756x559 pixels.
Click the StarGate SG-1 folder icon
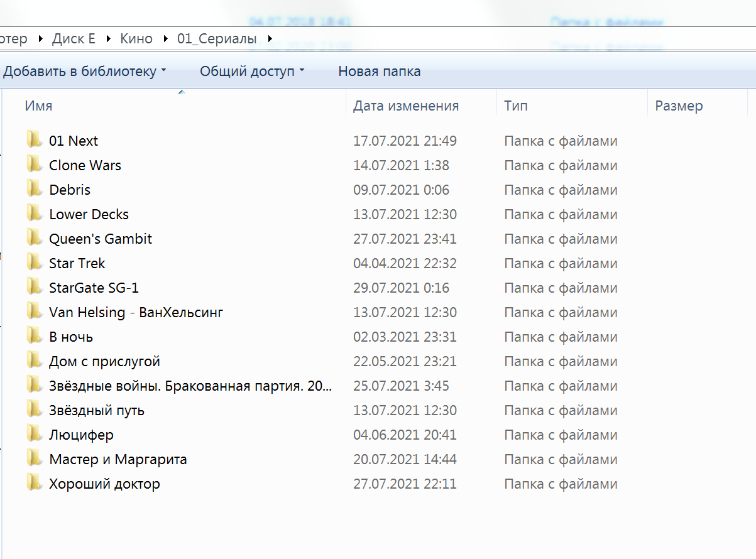click(34, 288)
